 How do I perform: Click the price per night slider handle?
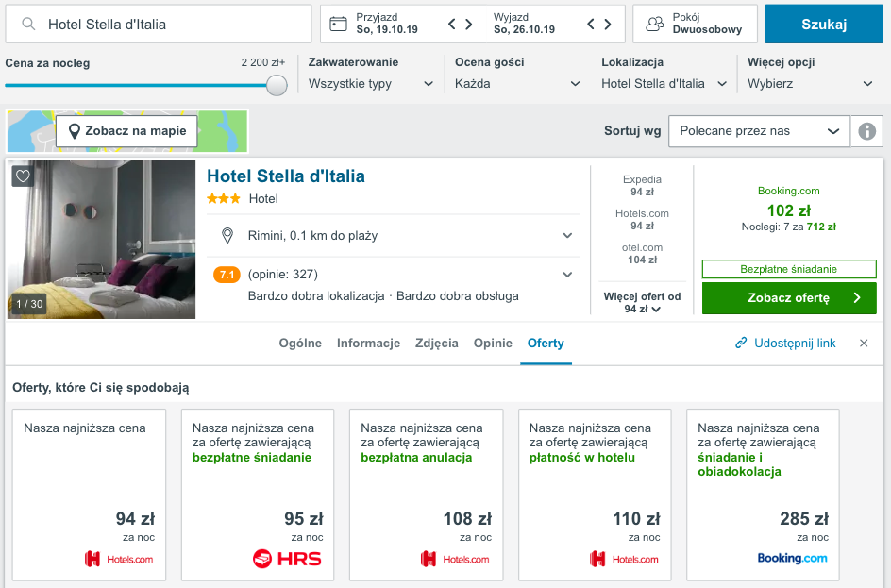point(277,86)
